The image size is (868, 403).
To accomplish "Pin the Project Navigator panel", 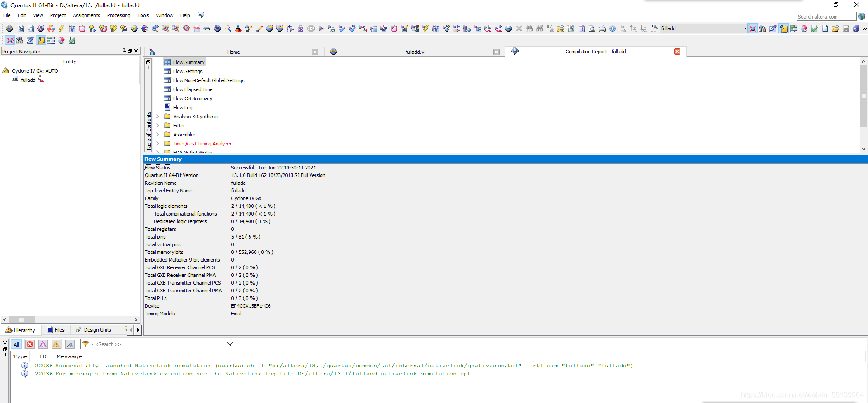I will point(124,51).
